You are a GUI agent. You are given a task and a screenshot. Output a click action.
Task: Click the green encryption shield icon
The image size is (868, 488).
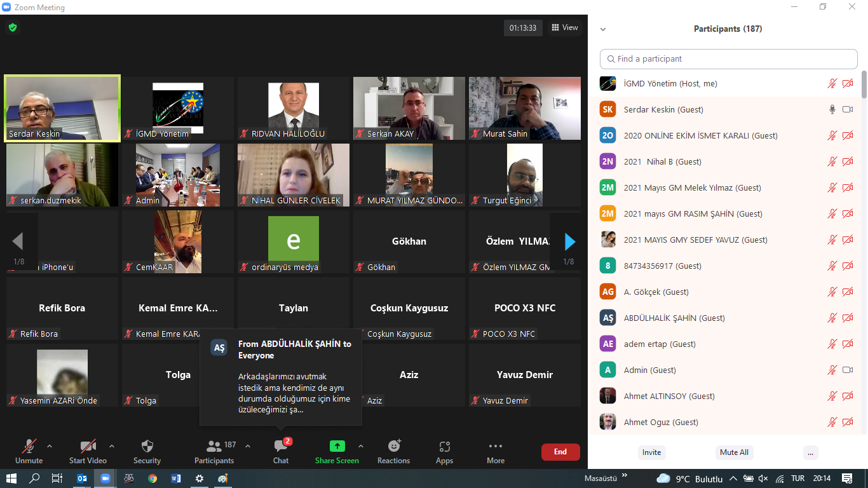pos(12,28)
